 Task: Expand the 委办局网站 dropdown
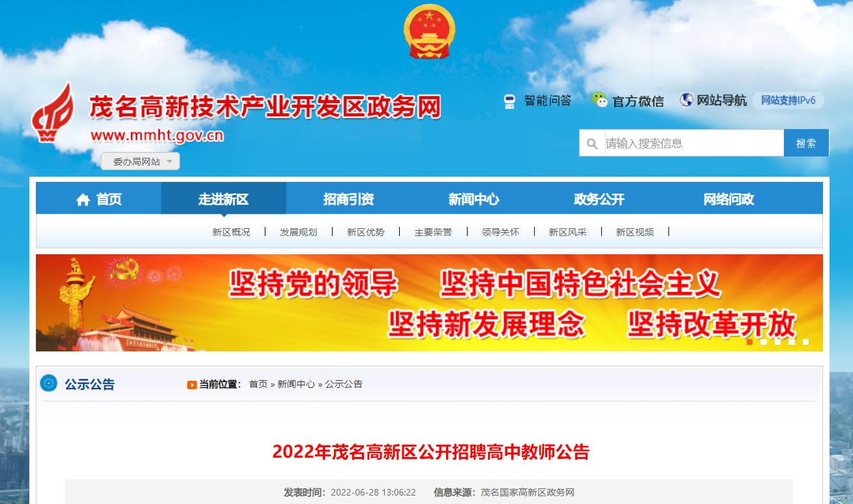coord(140,161)
